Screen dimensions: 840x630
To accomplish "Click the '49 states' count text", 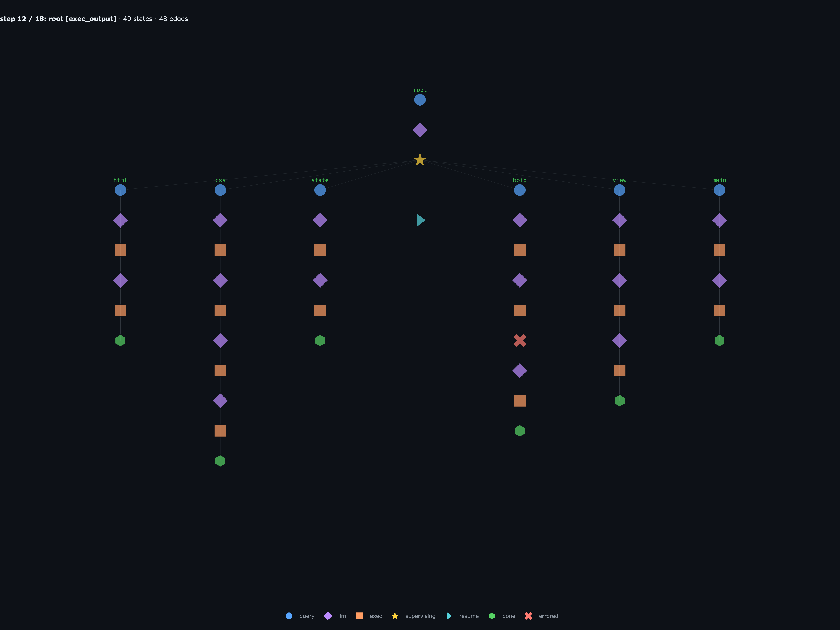I will [x=138, y=19].
